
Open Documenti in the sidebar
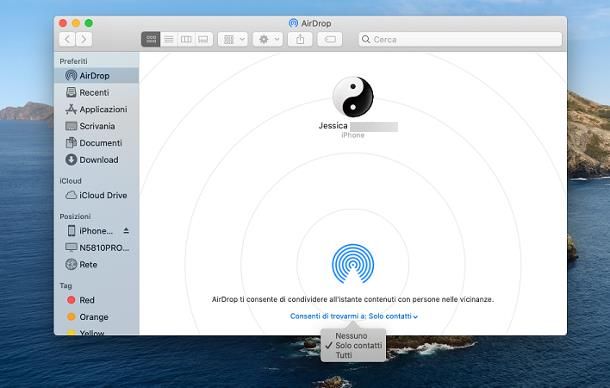[x=96, y=143]
